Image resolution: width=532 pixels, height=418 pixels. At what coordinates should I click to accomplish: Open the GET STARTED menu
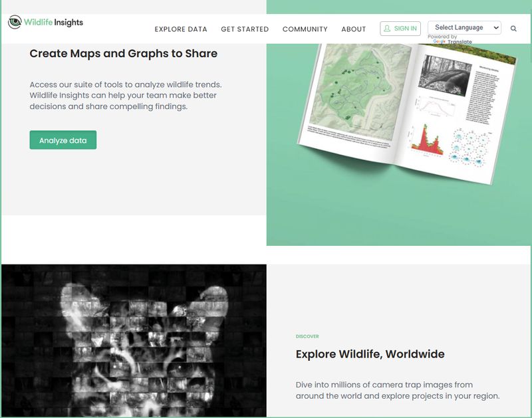pos(246,29)
